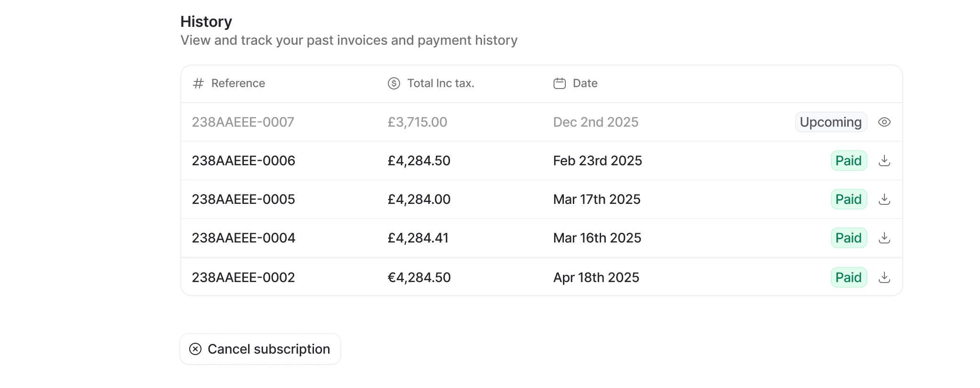Download invoice 238AAEEE-0006

click(x=884, y=161)
